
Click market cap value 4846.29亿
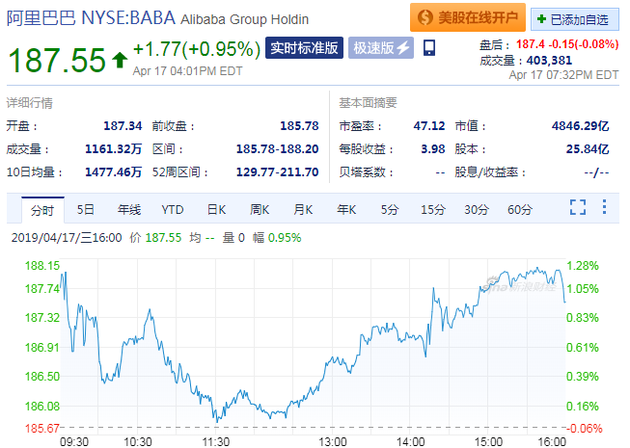pyautogui.click(x=580, y=126)
